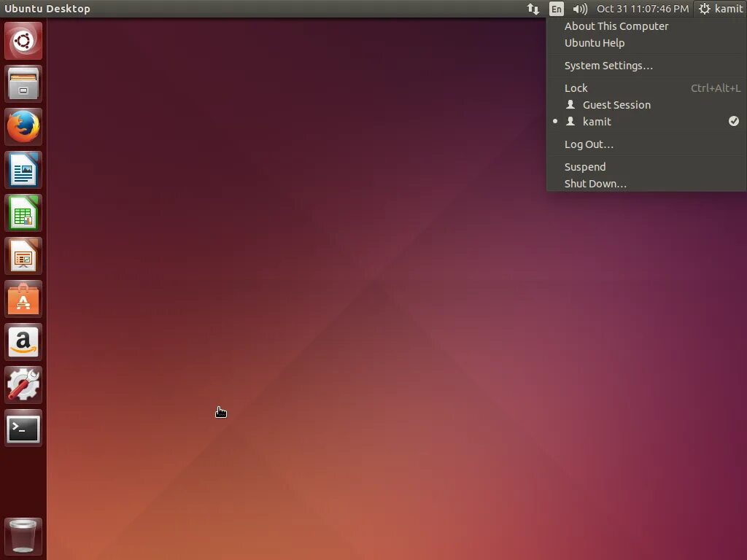Open the Amazon launcher icon
Screen dimensions: 747x560
[x=23, y=342]
